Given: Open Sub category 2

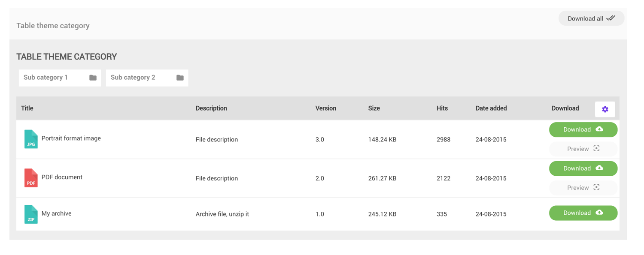Looking at the screenshot, I should click(x=133, y=78).
